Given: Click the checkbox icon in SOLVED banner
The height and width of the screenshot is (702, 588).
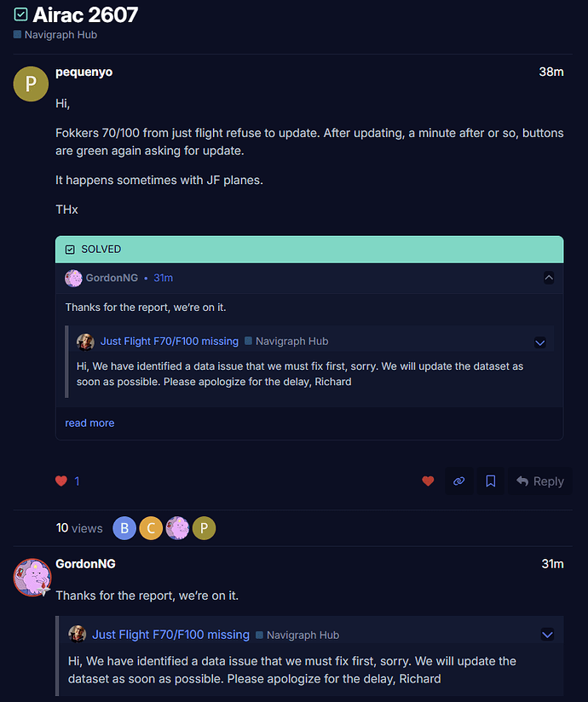Looking at the screenshot, I should click(x=70, y=250).
